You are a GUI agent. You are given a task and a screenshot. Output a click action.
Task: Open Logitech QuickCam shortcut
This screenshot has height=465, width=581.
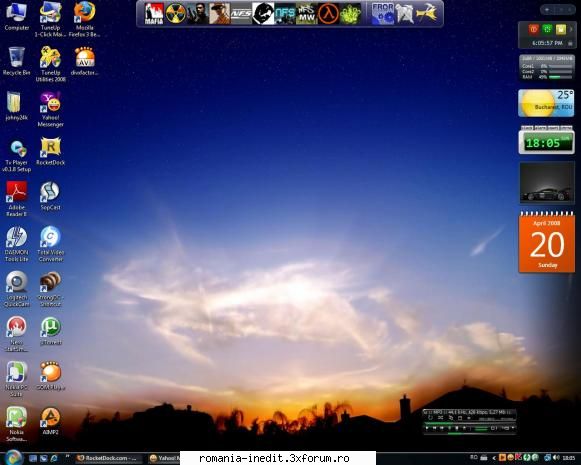16,289
